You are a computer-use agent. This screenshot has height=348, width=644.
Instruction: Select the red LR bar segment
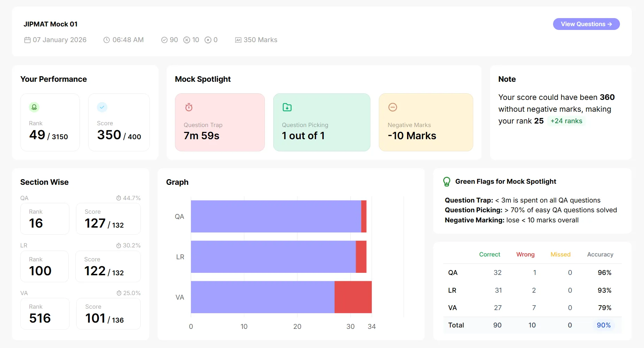(361, 257)
